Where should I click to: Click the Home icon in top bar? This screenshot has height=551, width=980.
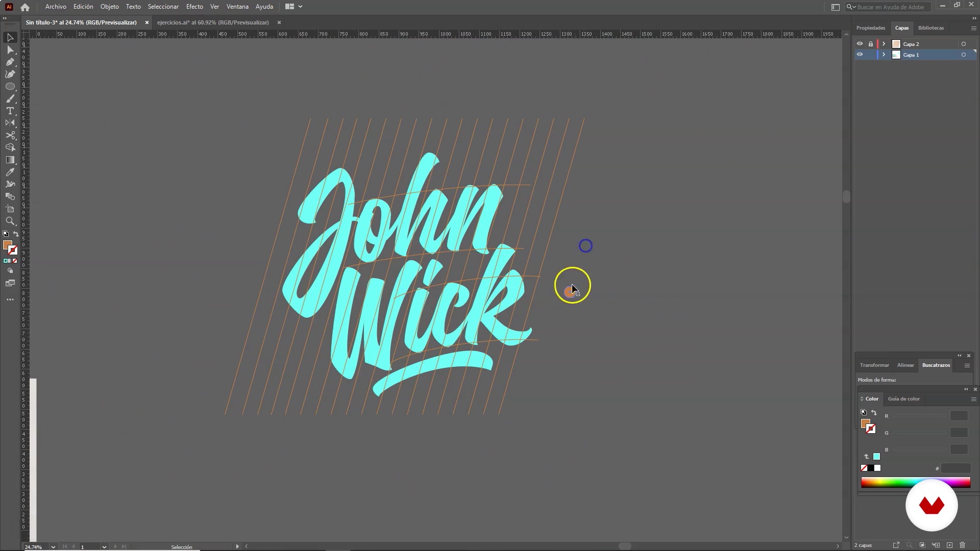point(25,7)
